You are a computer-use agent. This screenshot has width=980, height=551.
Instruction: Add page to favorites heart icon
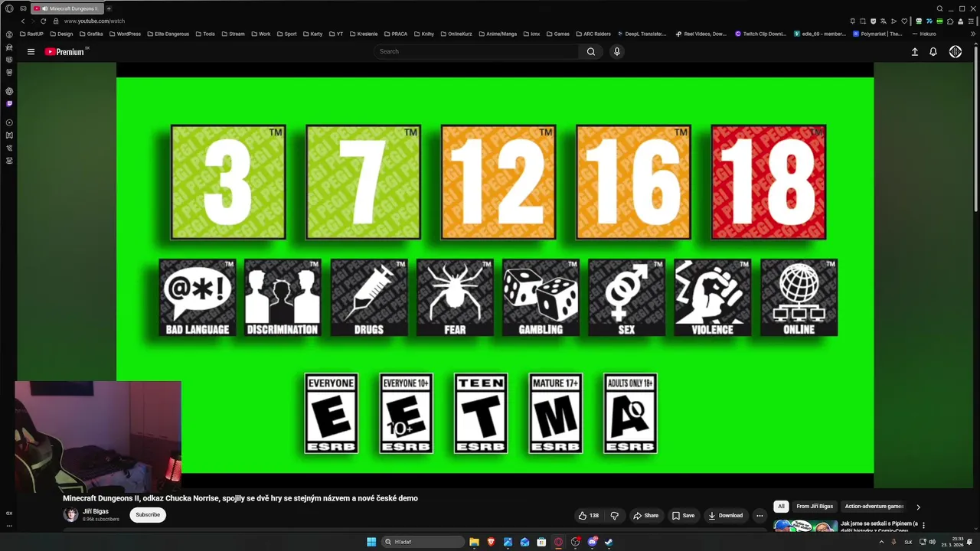tap(904, 21)
